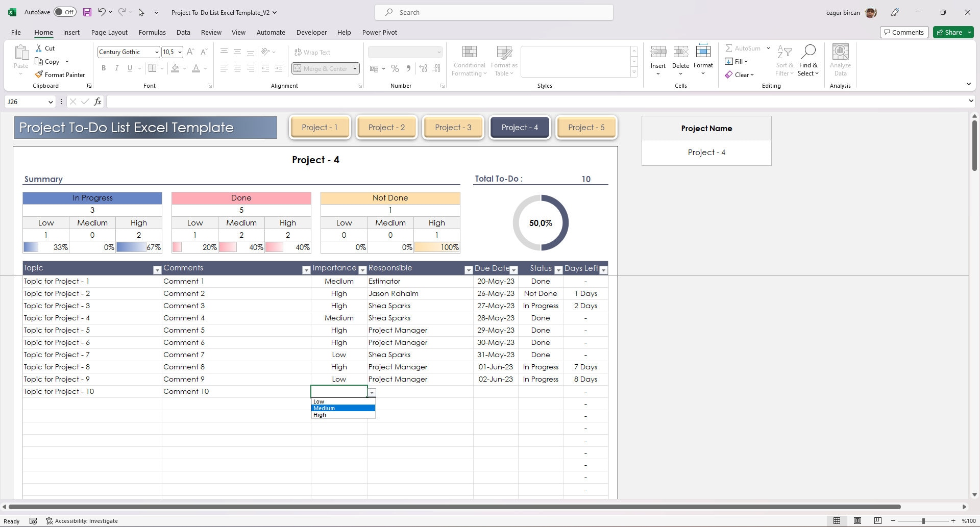Open the Power Pivot tab
This screenshot has width=980, height=527.
379,32
